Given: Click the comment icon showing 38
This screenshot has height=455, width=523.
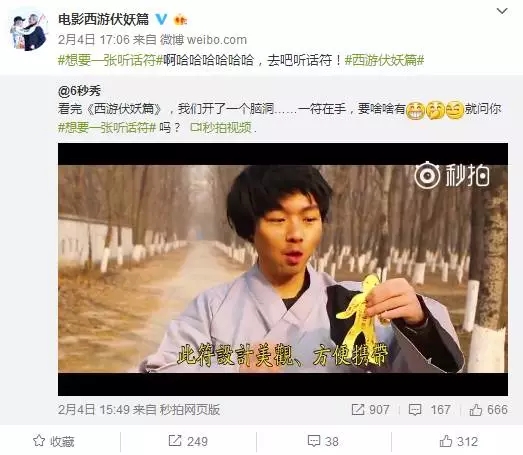Looking at the screenshot, I should tap(314, 441).
